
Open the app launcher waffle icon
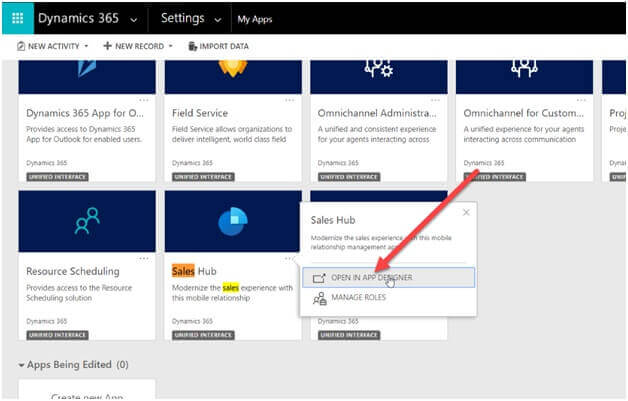pos(18,18)
